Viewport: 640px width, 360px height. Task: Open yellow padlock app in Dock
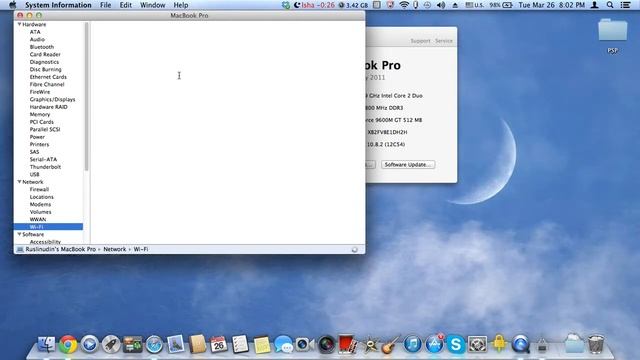coord(499,344)
